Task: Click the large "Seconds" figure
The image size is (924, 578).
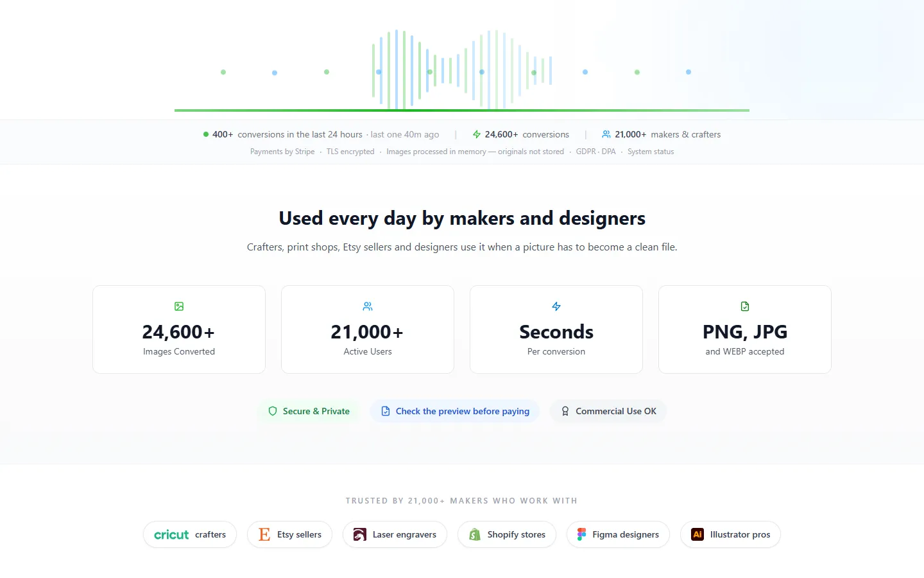Action: pyautogui.click(x=556, y=332)
